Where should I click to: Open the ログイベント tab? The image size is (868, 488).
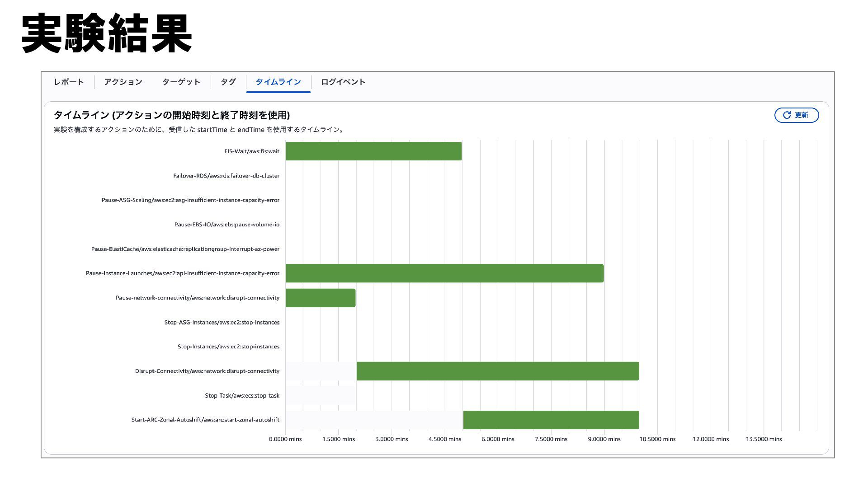(343, 82)
